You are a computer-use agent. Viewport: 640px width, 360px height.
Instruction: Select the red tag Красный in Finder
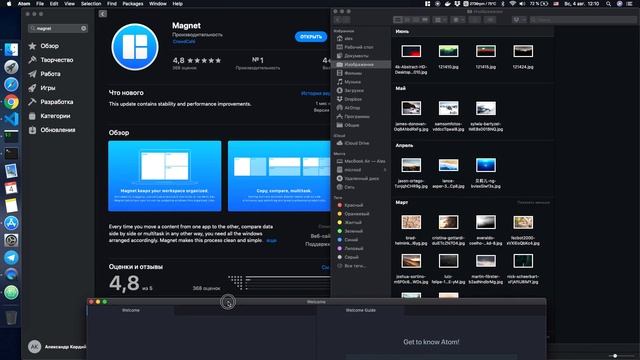tap(353, 205)
